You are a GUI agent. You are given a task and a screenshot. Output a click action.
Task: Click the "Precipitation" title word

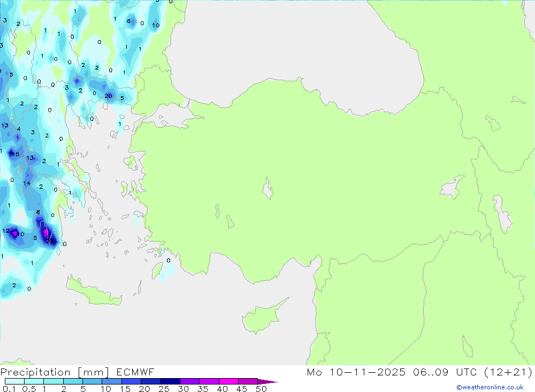35,372
